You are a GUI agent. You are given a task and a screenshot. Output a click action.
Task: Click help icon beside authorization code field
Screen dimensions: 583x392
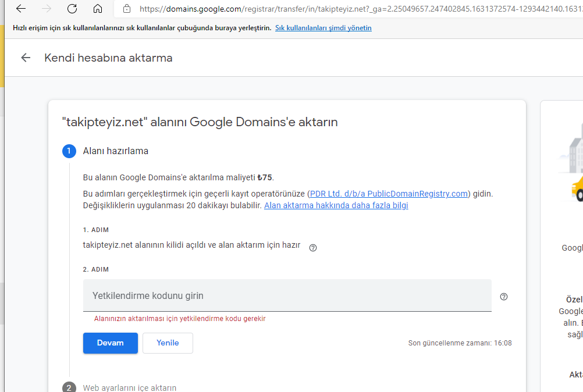pos(504,297)
